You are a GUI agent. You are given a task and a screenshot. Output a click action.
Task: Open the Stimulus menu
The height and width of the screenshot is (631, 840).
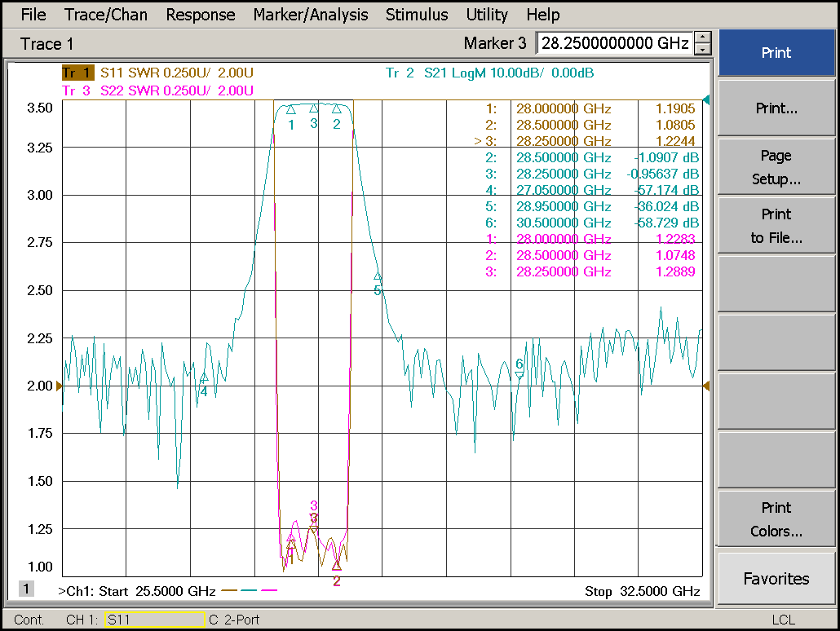pyautogui.click(x=417, y=15)
